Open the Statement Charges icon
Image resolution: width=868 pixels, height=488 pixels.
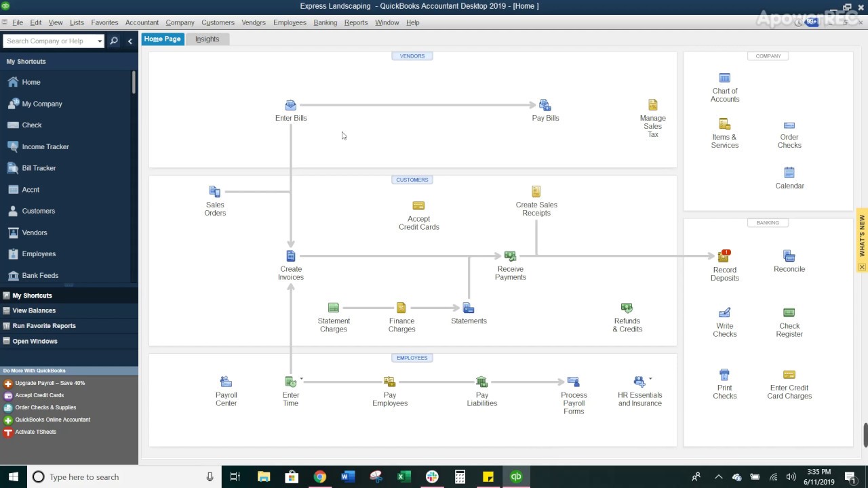pyautogui.click(x=333, y=308)
